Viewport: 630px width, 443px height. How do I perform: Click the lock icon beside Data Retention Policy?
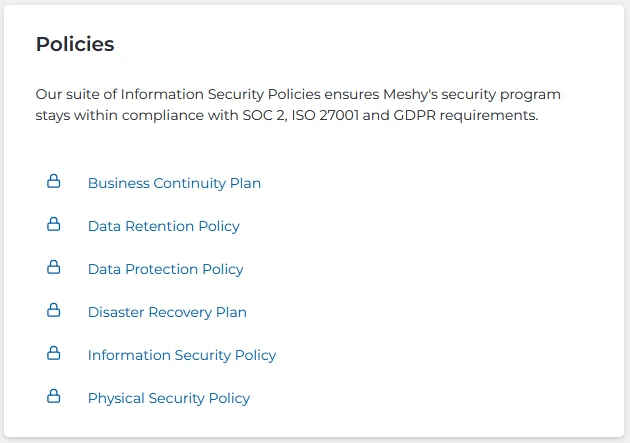54,225
